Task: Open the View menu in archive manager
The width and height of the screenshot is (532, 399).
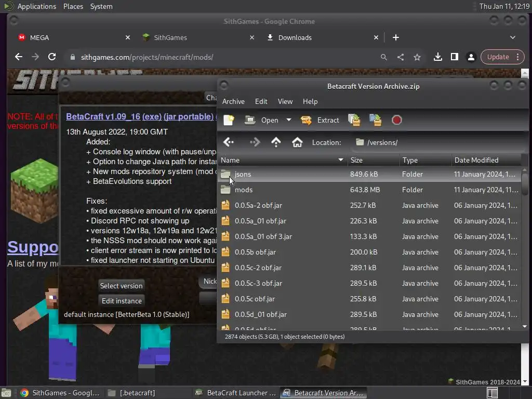Action: point(285,101)
